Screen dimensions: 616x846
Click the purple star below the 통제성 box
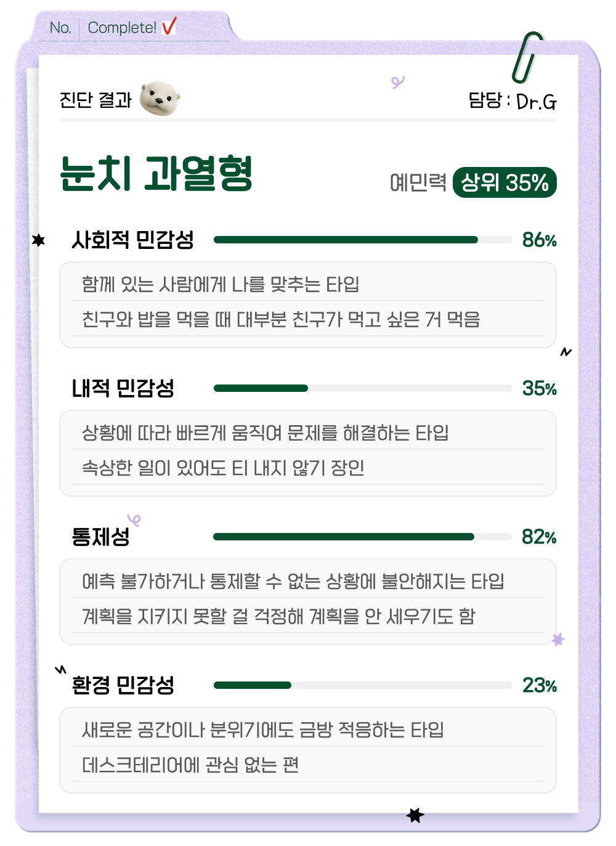(558, 640)
